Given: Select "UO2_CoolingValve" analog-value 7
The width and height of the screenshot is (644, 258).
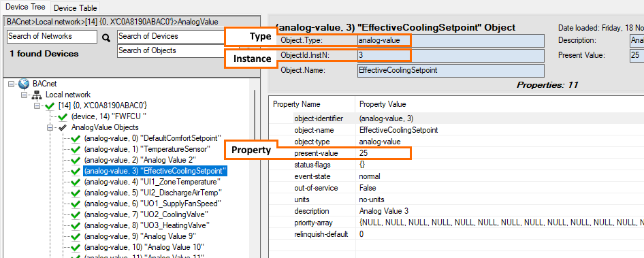Looking at the screenshot, I should [x=146, y=214].
